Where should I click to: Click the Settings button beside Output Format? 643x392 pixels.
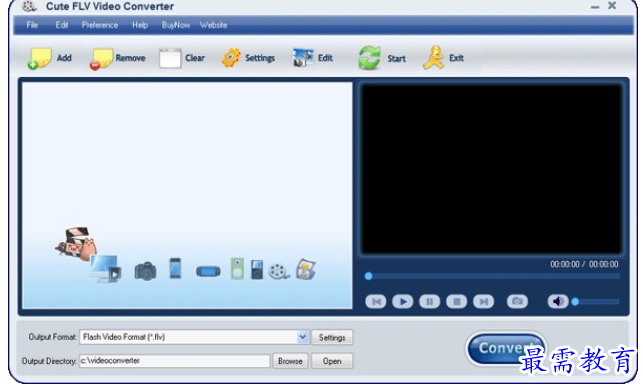coord(332,337)
